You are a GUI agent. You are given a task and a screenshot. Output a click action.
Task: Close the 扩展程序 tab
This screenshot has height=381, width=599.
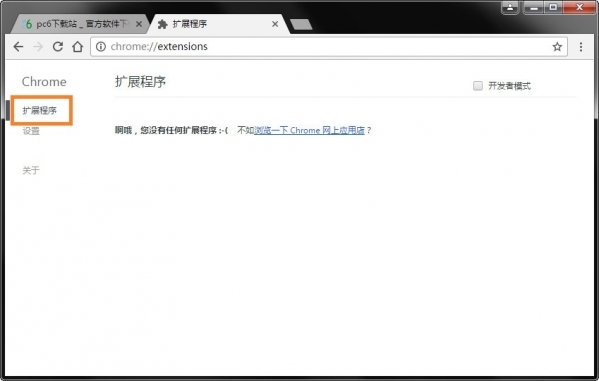(x=275, y=24)
